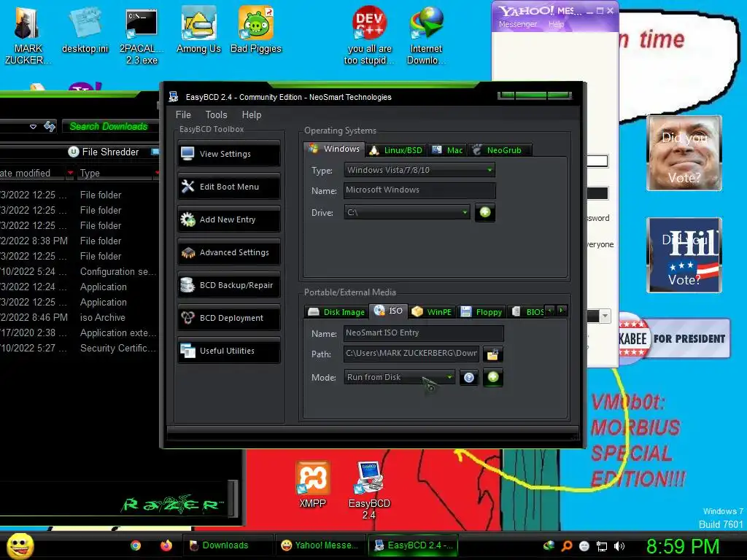
Task: Launch Chrome from the taskbar
Action: (136, 545)
